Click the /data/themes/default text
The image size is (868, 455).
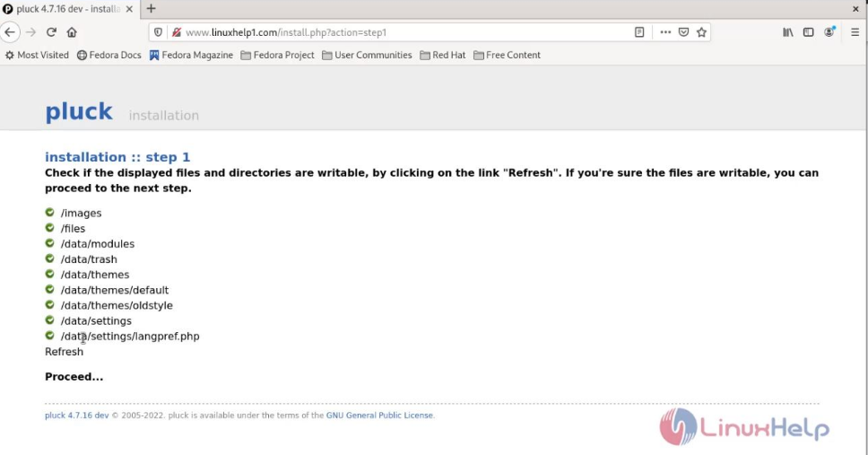point(115,290)
